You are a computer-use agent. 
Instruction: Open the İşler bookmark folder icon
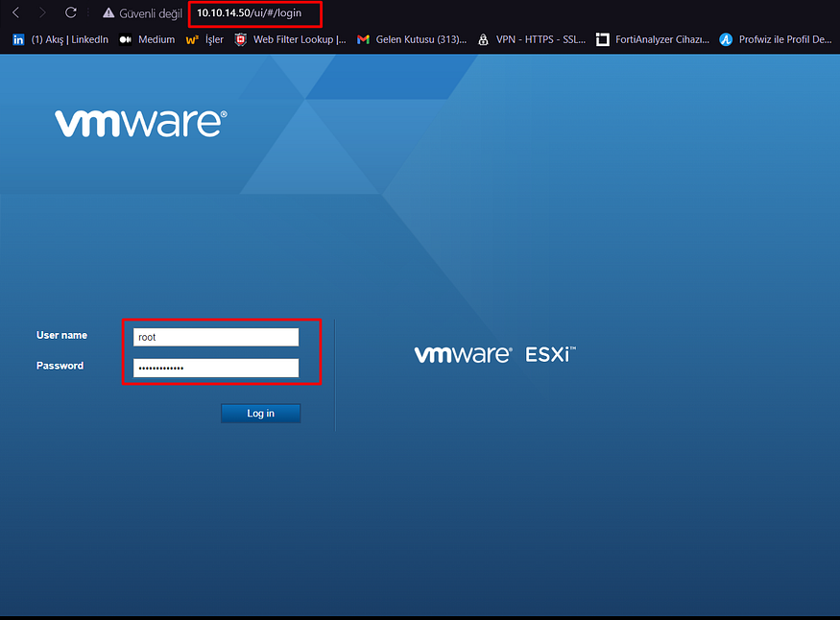(x=192, y=39)
